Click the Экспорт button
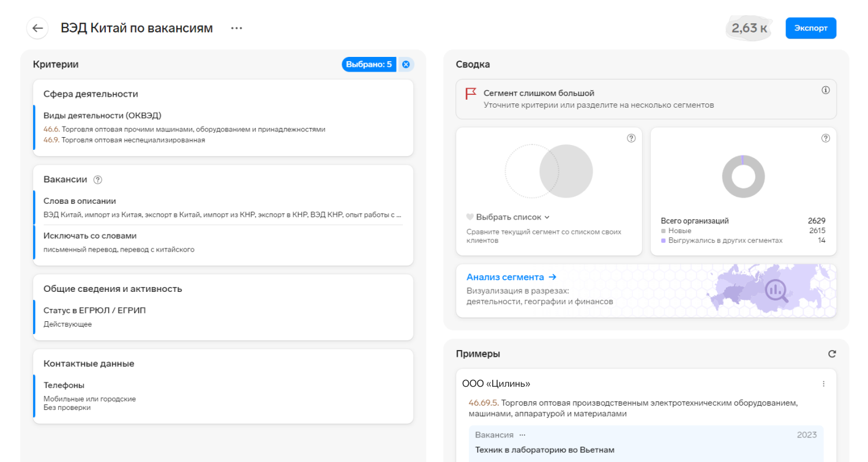The width and height of the screenshot is (868, 462). pyautogui.click(x=810, y=28)
